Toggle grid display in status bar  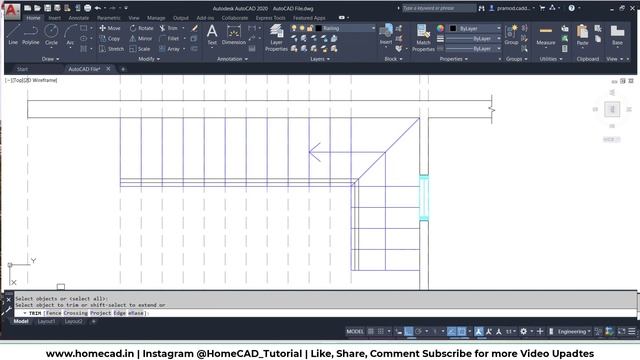[x=371, y=331]
